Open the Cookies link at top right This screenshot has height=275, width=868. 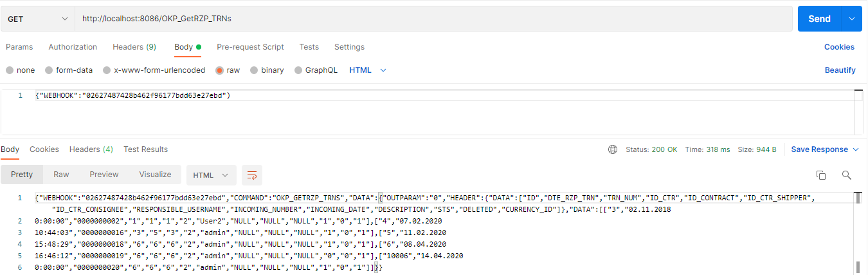839,47
